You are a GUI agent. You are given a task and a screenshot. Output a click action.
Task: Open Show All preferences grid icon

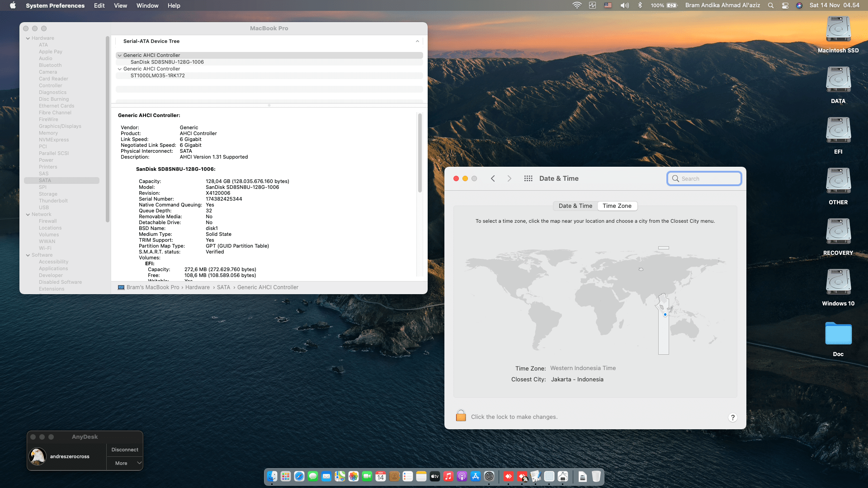pos(528,178)
